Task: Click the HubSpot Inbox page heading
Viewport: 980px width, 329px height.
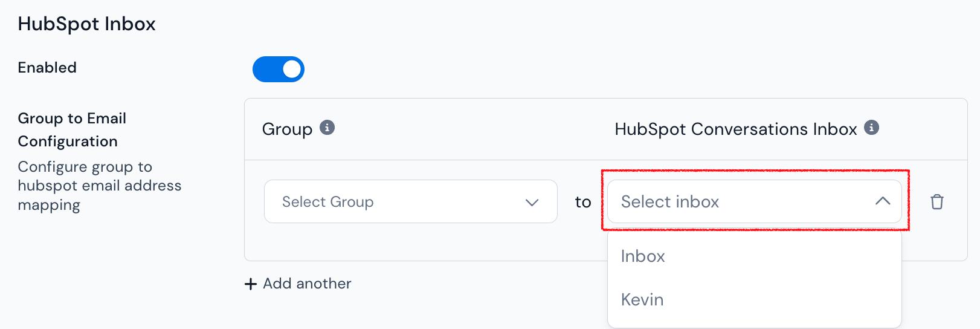Action: point(87,24)
